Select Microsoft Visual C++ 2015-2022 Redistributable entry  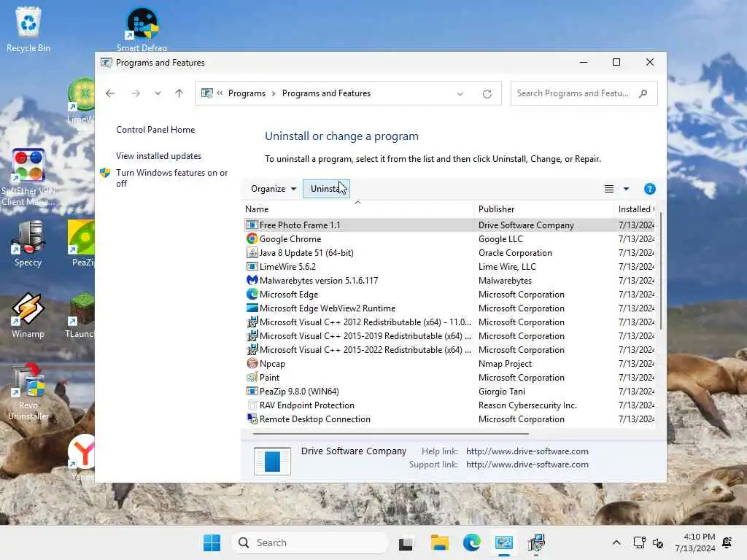pyautogui.click(x=449, y=350)
